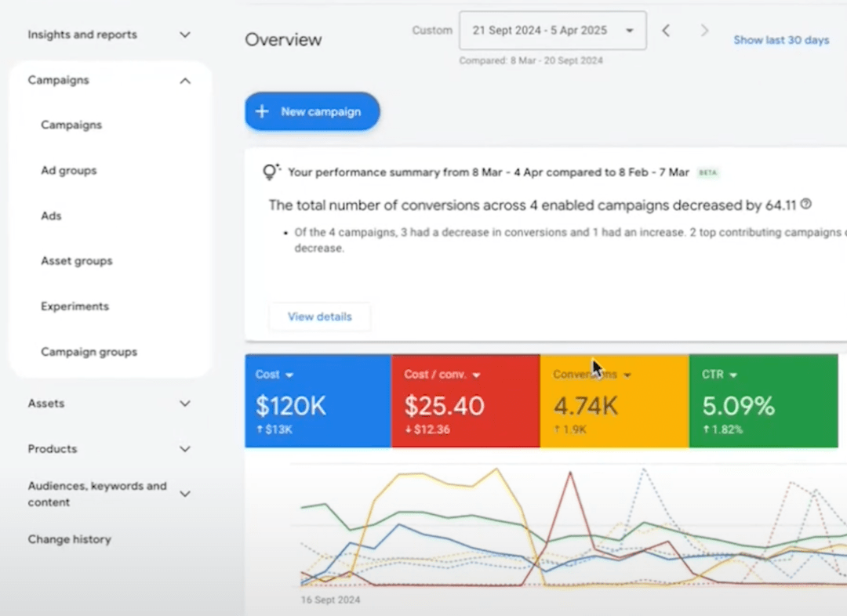This screenshot has width=847, height=616.
Task: Open the Cost / conv. metric dropdown
Action: click(x=477, y=375)
